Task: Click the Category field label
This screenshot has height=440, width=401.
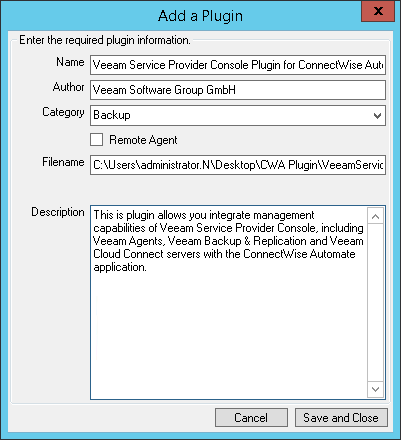Action: (x=63, y=112)
